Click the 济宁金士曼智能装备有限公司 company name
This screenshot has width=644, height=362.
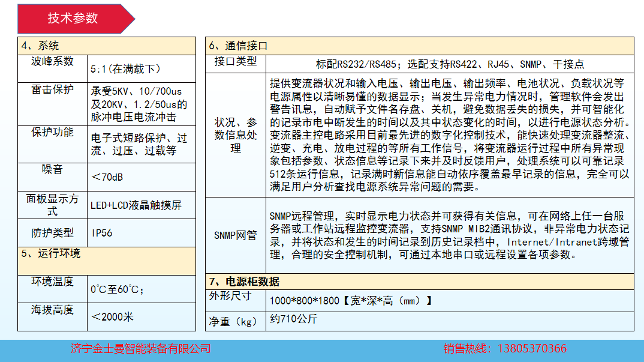141,349
